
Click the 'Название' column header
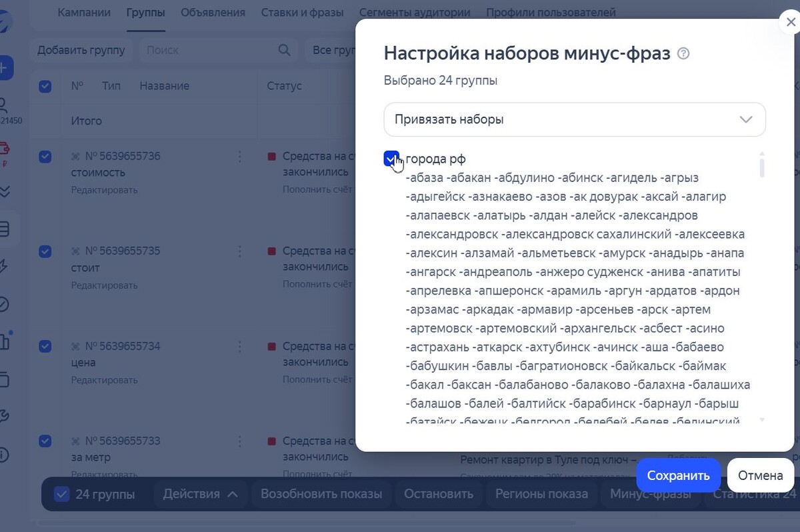tap(164, 86)
